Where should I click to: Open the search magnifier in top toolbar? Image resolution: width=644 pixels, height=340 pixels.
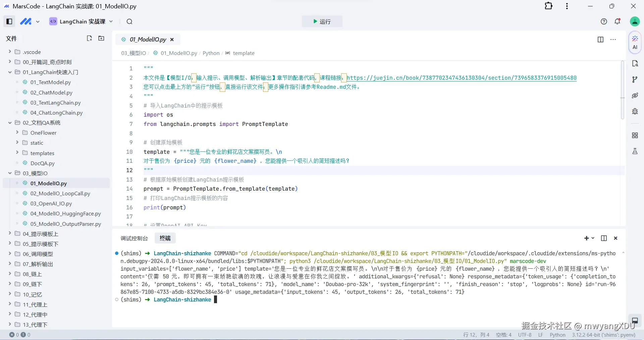coord(129,21)
